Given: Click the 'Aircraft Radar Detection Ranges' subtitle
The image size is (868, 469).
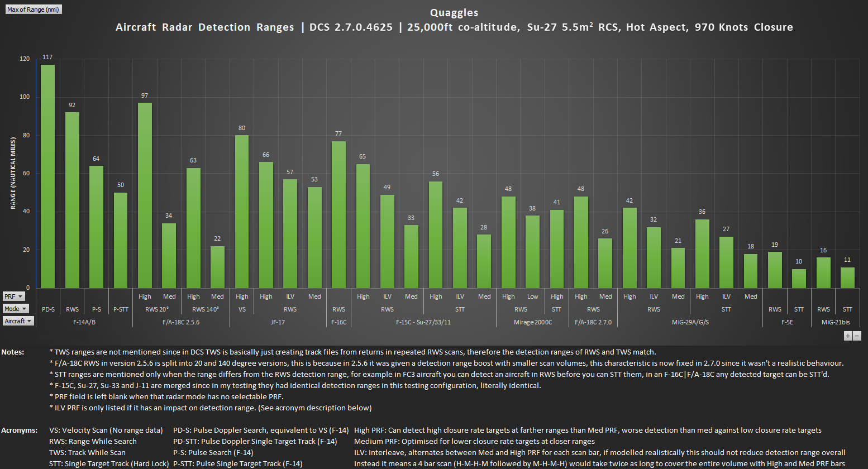Looking at the screenshot, I should [x=205, y=27].
